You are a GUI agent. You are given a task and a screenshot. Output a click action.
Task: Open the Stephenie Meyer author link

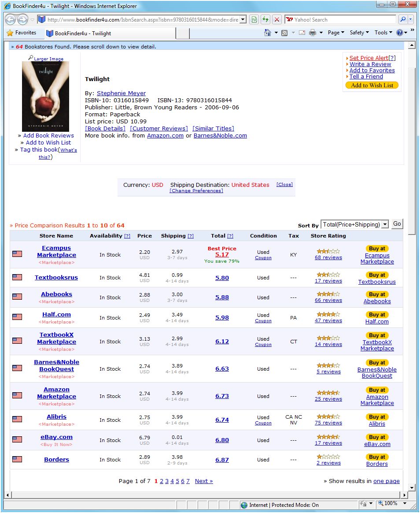tap(121, 93)
